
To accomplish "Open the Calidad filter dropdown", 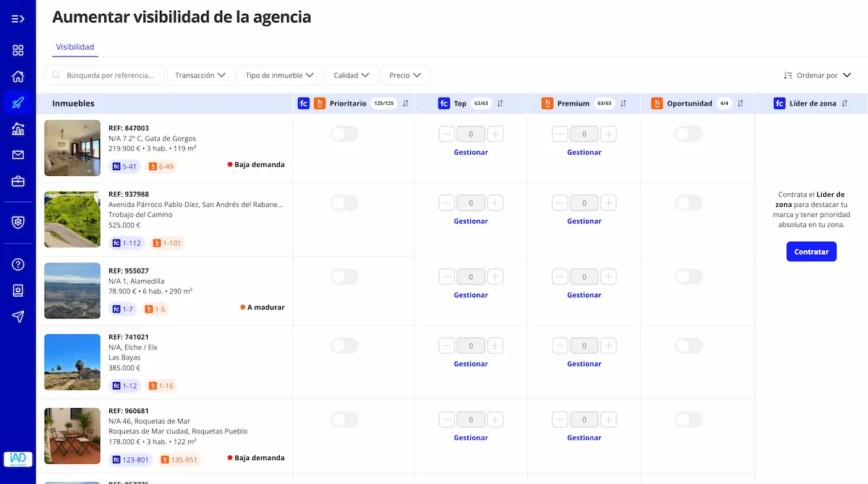I will [352, 75].
